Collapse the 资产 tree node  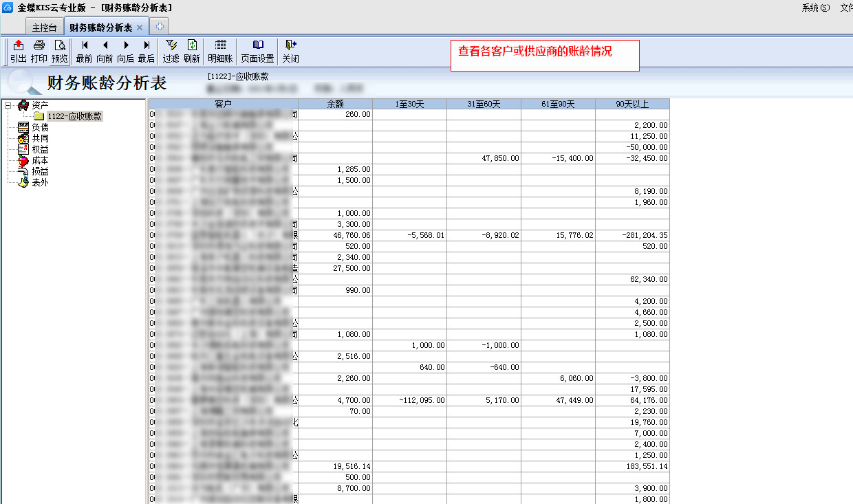(8, 105)
